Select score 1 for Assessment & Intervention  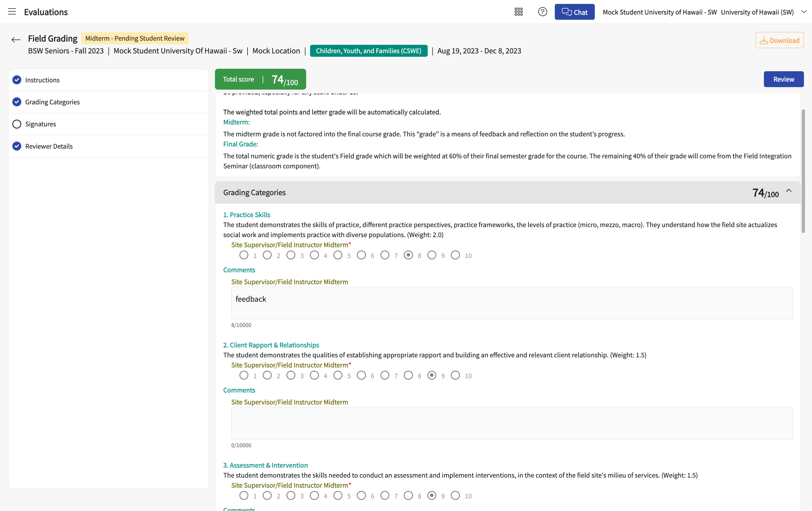coord(244,495)
